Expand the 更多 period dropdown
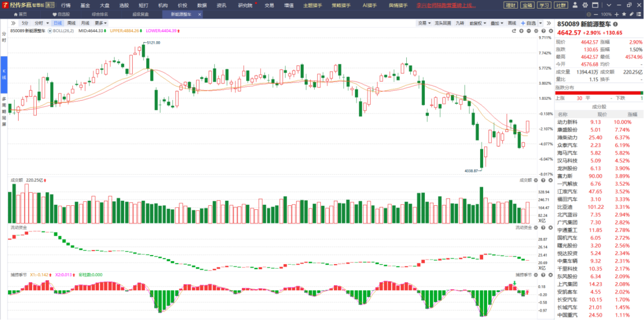Viewport: 644px width, 320px height. (101, 23)
